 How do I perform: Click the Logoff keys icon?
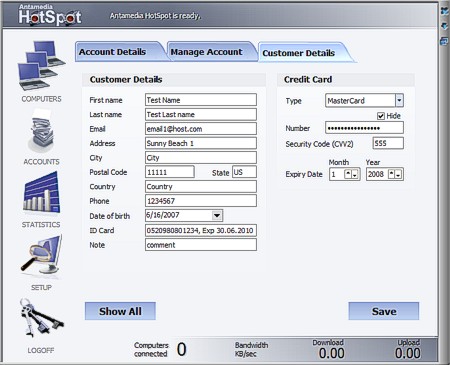click(x=41, y=317)
